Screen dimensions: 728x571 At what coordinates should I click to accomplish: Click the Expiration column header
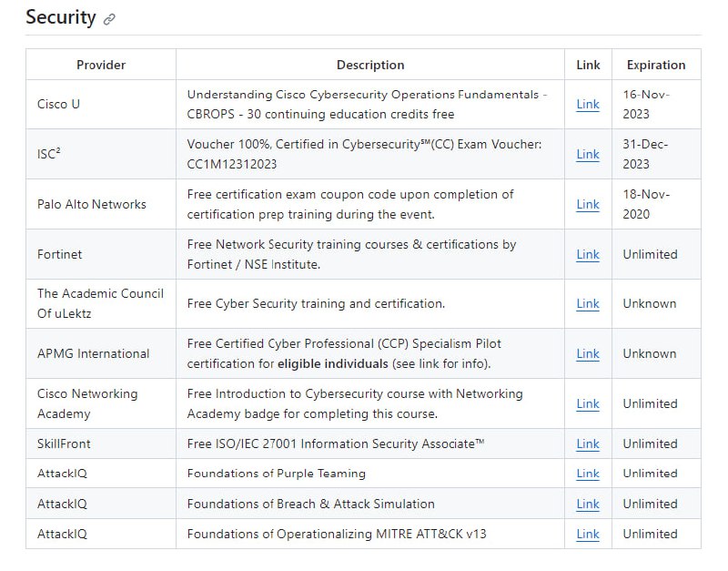(x=656, y=65)
